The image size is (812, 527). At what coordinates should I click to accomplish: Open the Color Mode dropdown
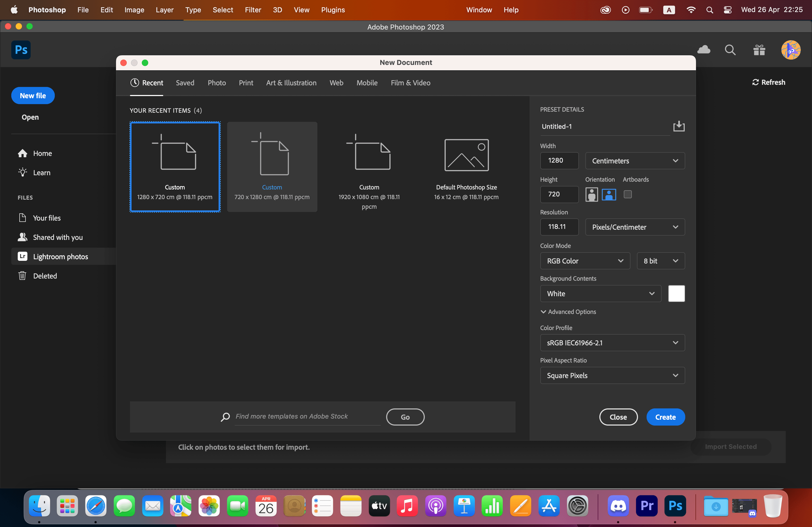pyautogui.click(x=585, y=261)
